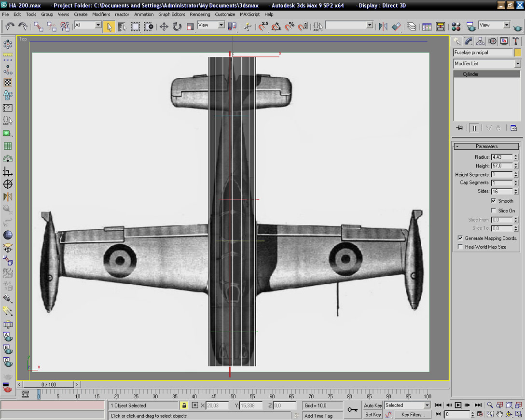
Task: Toggle the Selection Lock padlock icon
Action: 184,405
